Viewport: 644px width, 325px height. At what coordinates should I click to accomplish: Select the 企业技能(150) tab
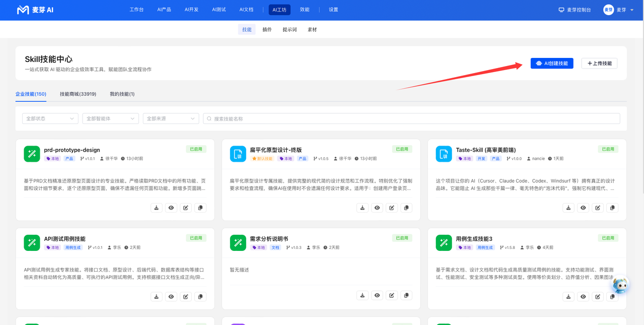(31, 94)
